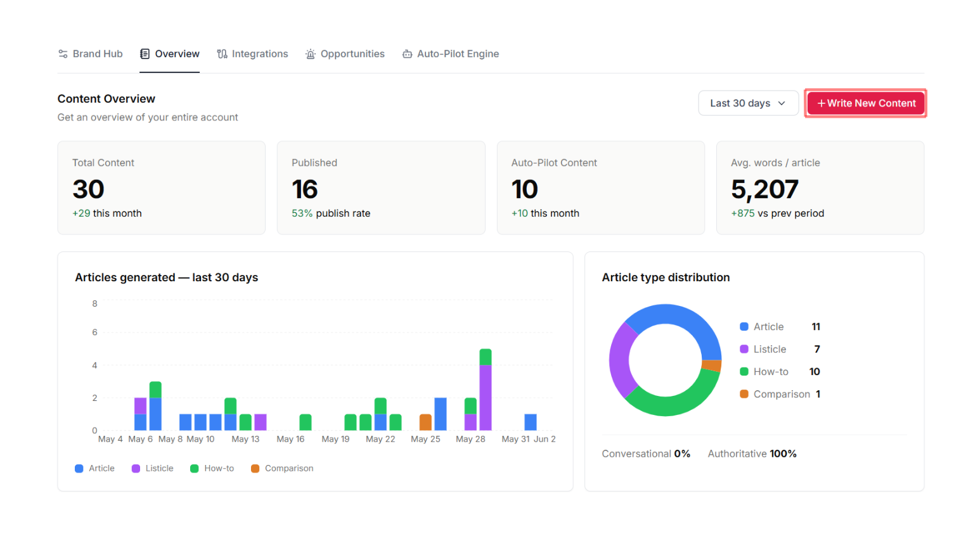Click the How-to count 10 in distribution legend
Screen dimensions: 980x534
(815, 372)
